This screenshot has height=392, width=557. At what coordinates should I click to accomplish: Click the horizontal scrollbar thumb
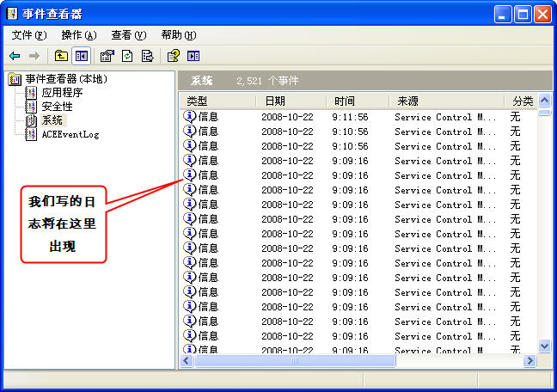(295, 361)
